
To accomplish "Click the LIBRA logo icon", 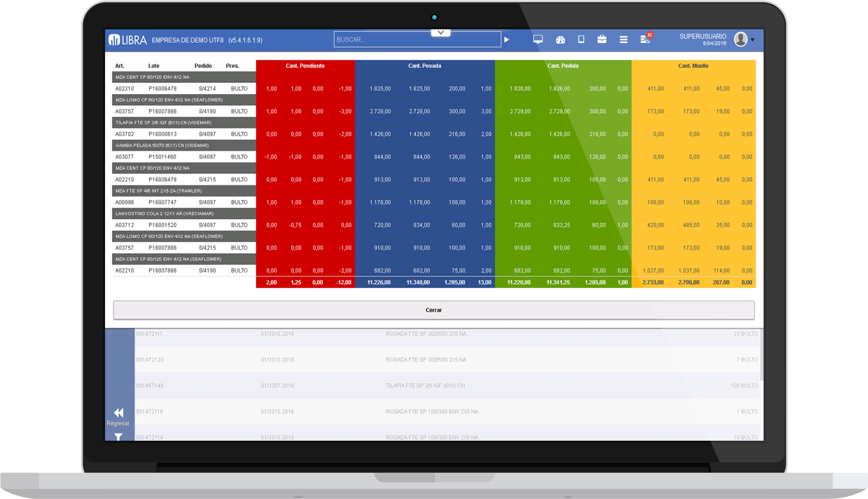I will click(115, 40).
